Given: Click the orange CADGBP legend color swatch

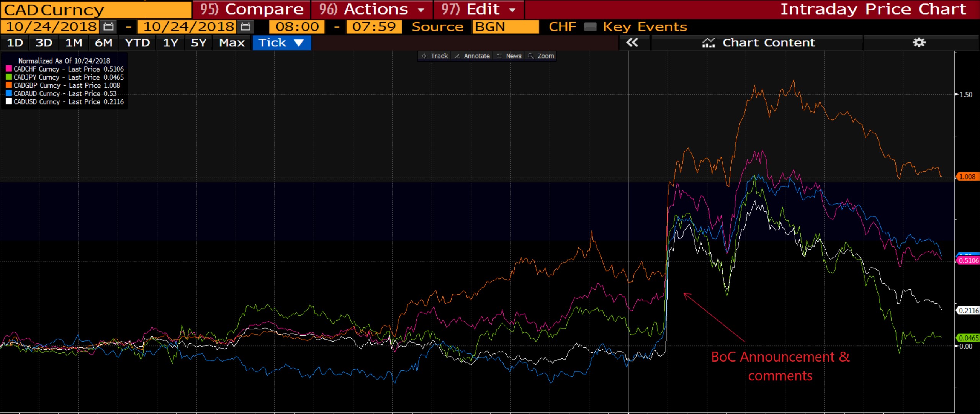Looking at the screenshot, I should (9, 85).
